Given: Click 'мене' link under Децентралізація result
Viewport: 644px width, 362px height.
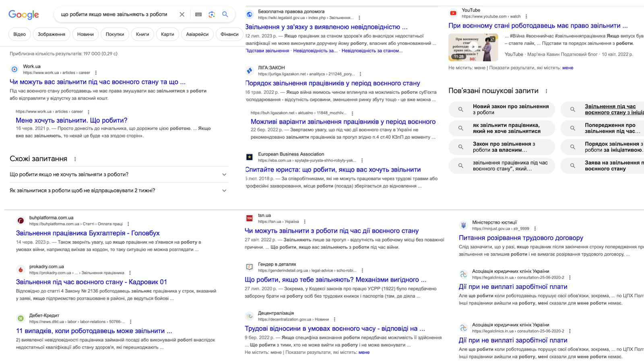Looking at the screenshot, I should [364, 352].
